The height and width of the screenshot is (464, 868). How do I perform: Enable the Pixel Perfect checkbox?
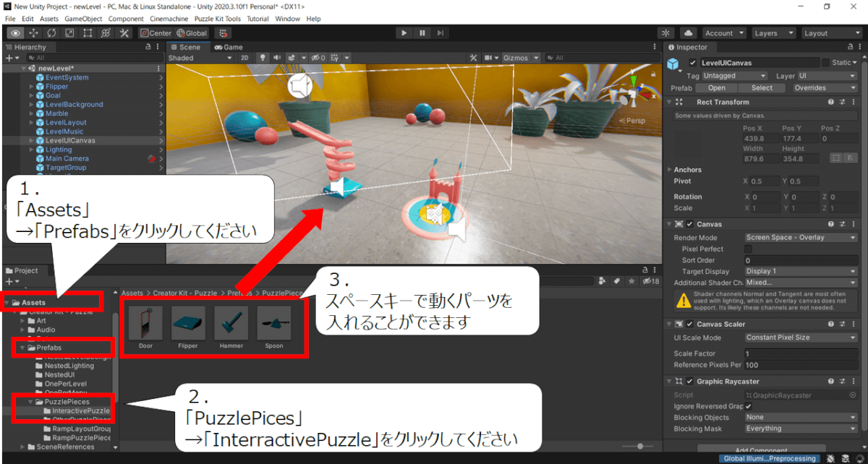click(749, 249)
